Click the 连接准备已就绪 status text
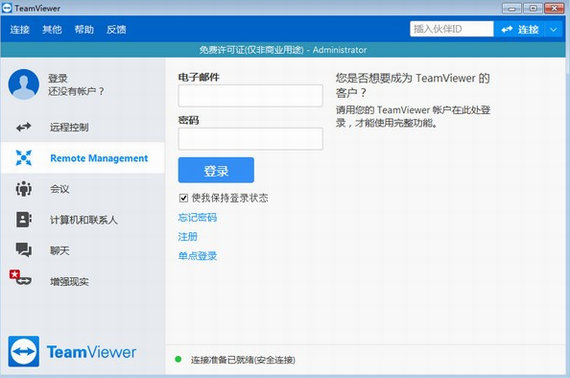This screenshot has height=378, width=570. click(x=243, y=360)
